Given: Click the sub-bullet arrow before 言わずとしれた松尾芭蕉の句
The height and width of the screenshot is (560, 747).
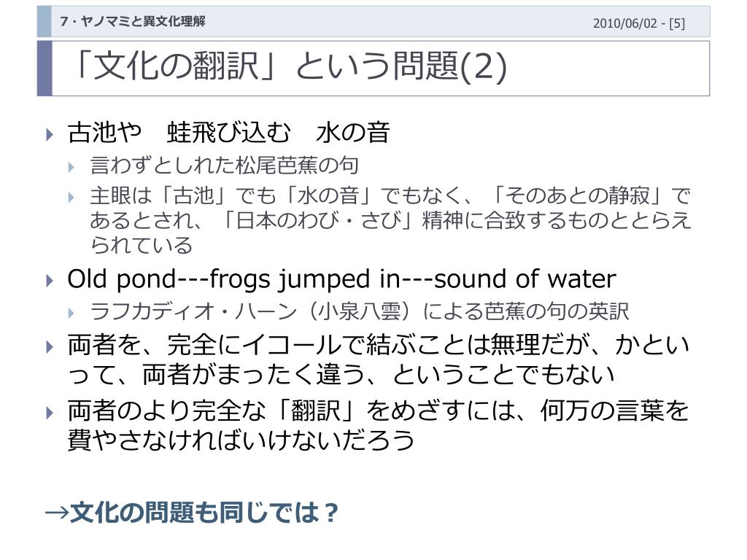Looking at the screenshot, I should click(71, 167).
